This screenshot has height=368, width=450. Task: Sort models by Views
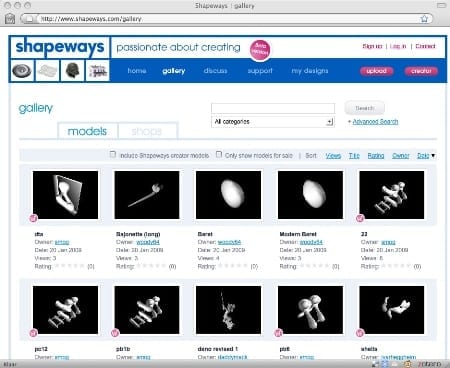pyautogui.click(x=333, y=156)
